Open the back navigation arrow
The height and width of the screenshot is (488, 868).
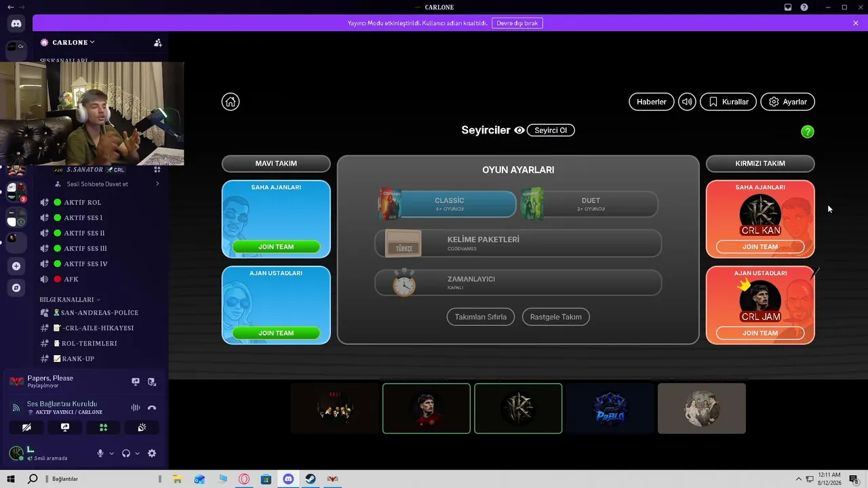click(10, 7)
